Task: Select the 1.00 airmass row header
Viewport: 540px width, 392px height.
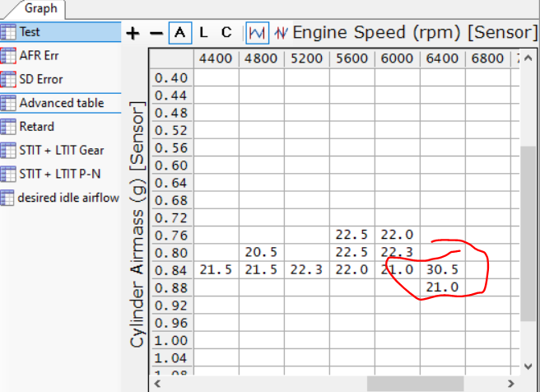Action: (171, 341)
